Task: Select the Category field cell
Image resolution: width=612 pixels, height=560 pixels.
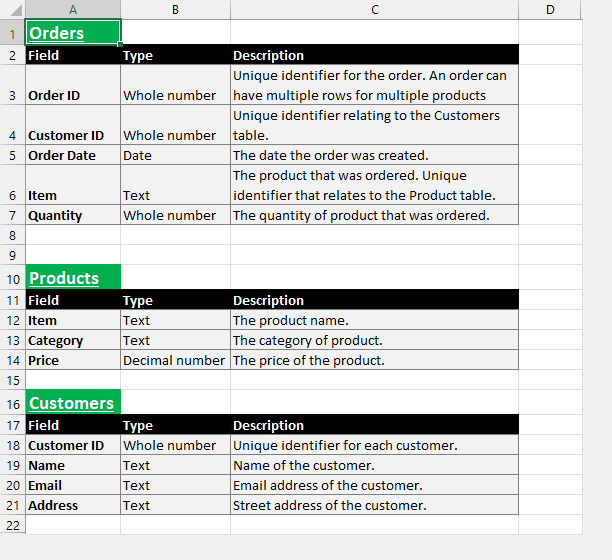Action: [x=73, y=340]
